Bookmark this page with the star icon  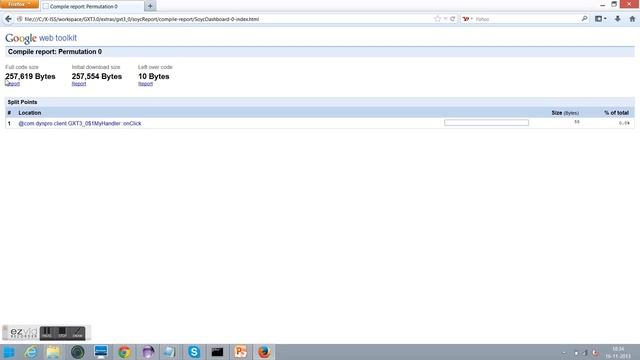click(x=438, y=19)
